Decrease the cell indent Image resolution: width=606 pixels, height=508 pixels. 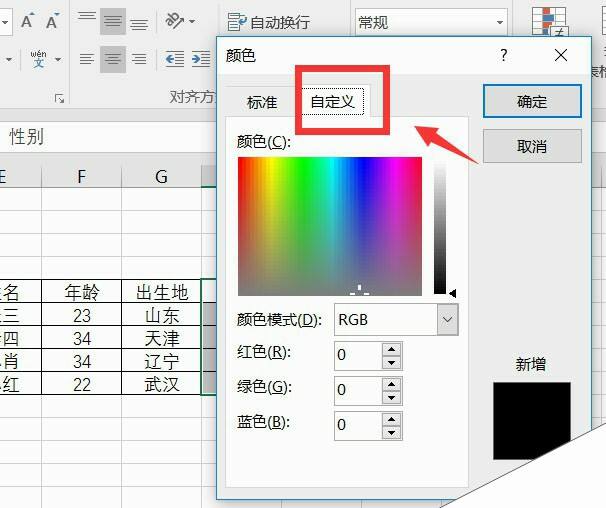pyautogui.click(x=175, y=59)
